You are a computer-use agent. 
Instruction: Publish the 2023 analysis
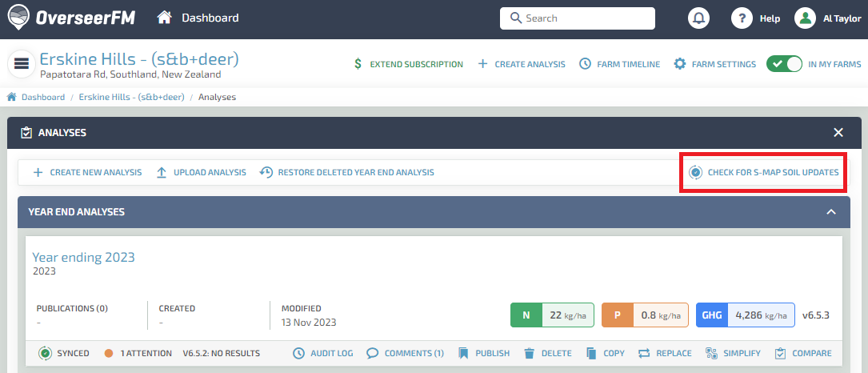click(484, 353)
